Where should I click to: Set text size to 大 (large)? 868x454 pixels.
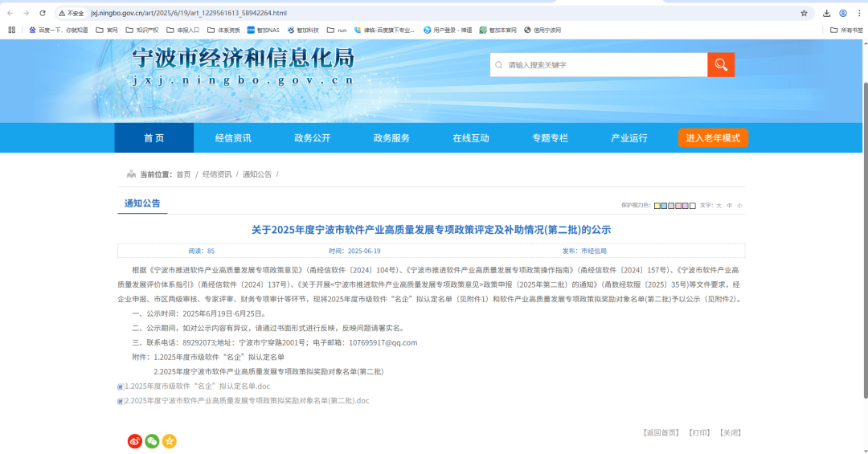click(x=719, y=206)
